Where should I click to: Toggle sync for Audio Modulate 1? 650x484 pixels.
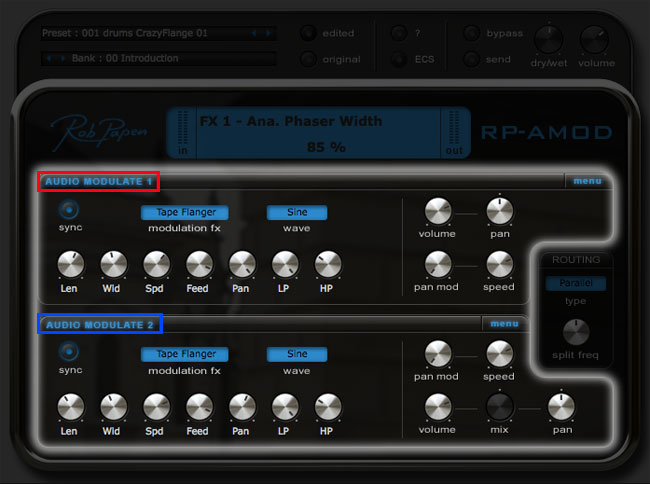69,209
